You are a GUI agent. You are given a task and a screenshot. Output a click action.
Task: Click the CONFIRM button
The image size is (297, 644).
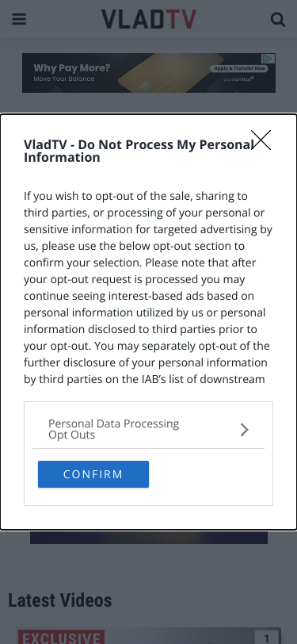tap(93, 474)
